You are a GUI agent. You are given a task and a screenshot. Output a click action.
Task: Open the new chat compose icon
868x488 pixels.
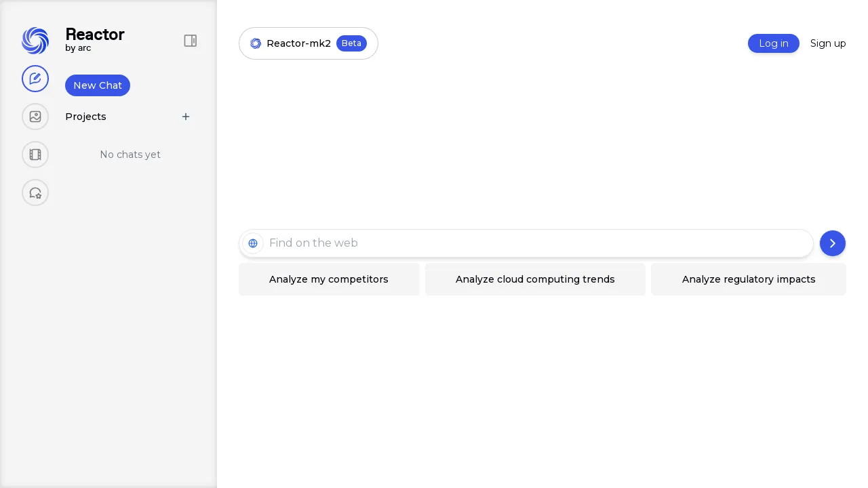click(35, 79)
